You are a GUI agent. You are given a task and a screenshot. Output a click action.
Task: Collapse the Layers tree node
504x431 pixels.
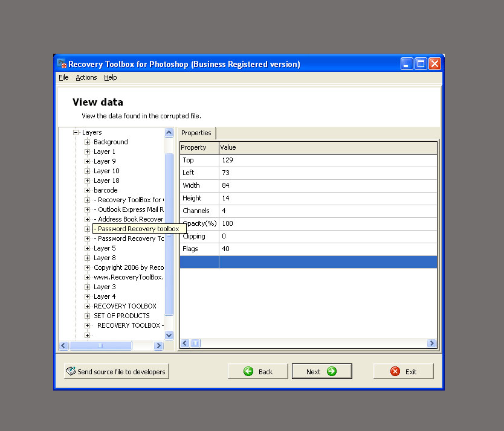pyautogui.click(x=76, y=132)
